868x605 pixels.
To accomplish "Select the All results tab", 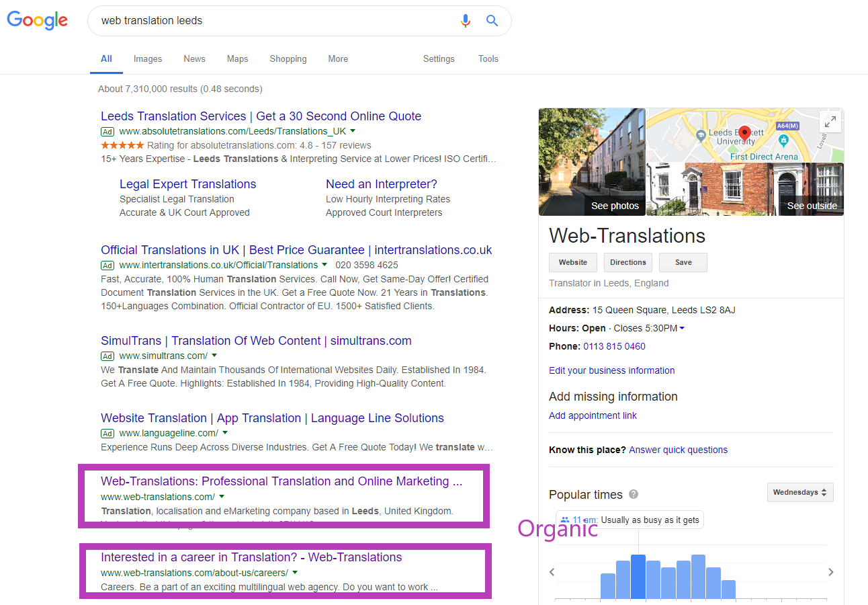I will pyautogui.click(x=106, y=59).
